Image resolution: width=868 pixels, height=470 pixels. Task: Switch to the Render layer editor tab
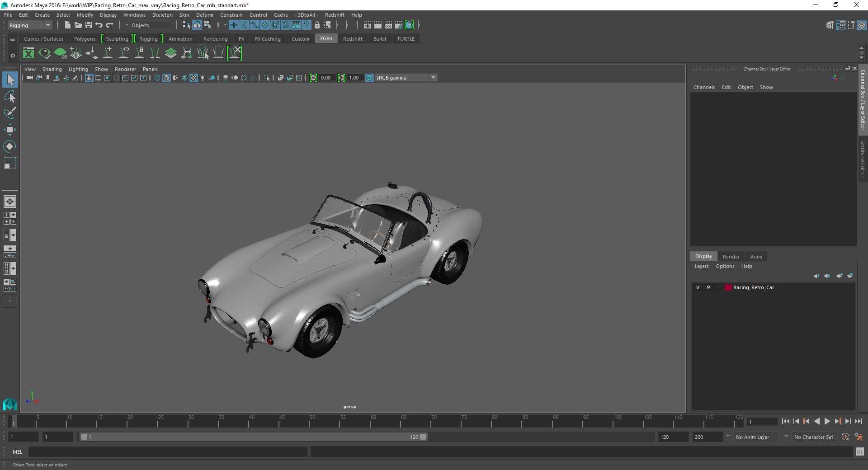(731, 256)
